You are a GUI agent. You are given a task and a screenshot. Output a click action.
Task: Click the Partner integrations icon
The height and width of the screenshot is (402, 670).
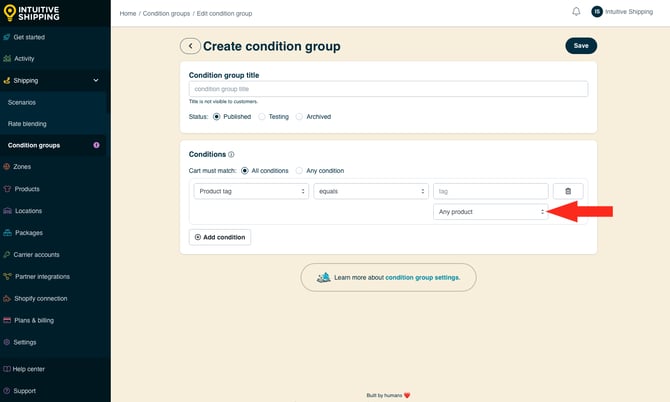[7, 276]
